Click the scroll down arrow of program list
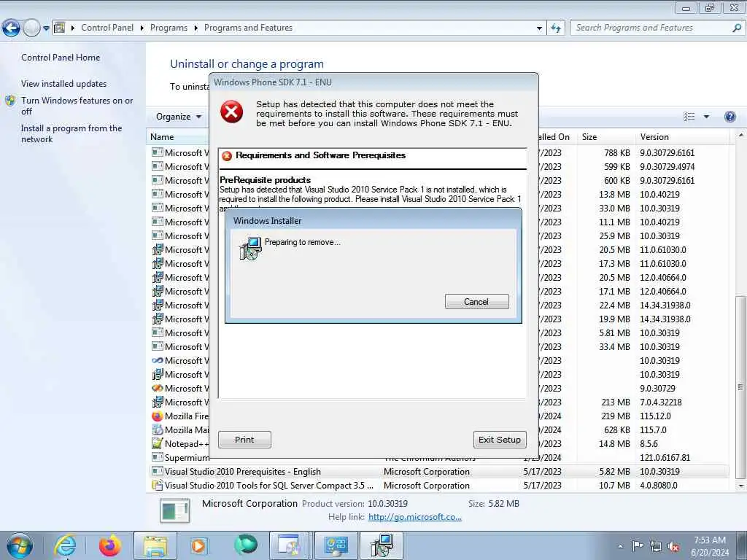Image resolution: width=747 pixels, height=560 pixels. pos(740,486)
